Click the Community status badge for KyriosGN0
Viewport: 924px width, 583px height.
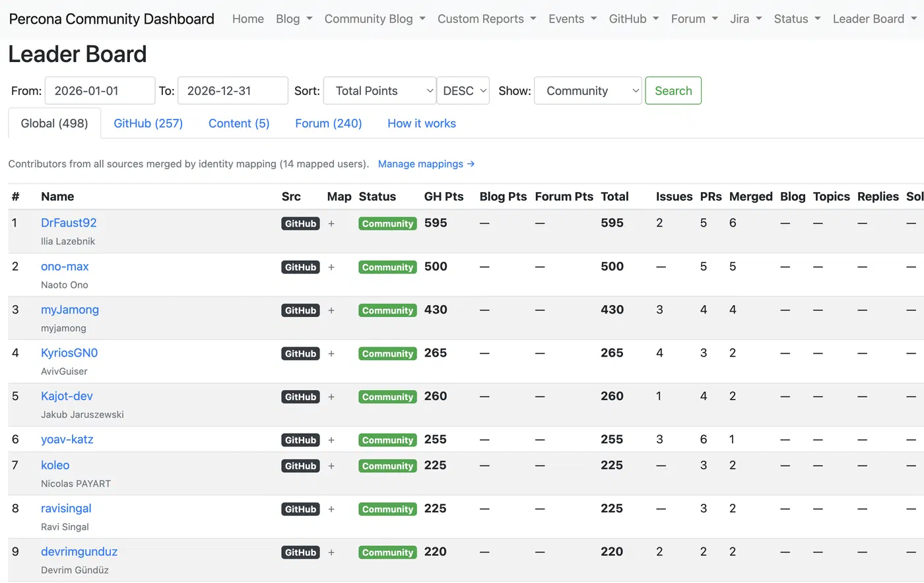[387, 354]
